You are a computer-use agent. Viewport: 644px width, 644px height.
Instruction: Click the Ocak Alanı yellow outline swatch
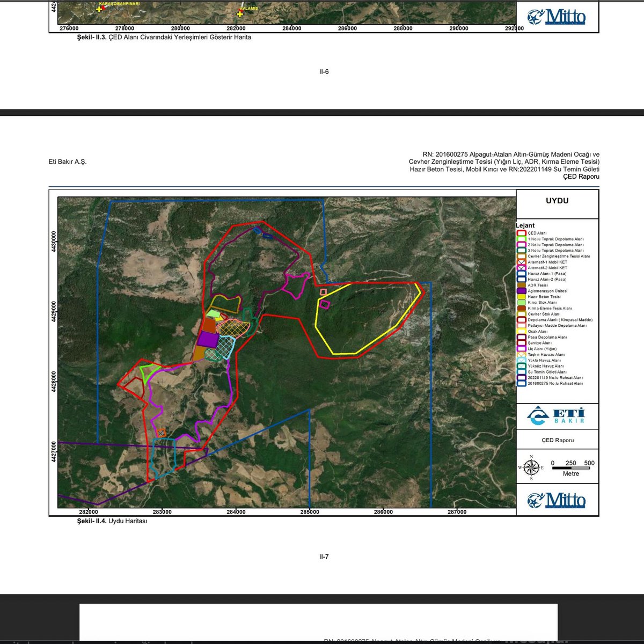521,332
